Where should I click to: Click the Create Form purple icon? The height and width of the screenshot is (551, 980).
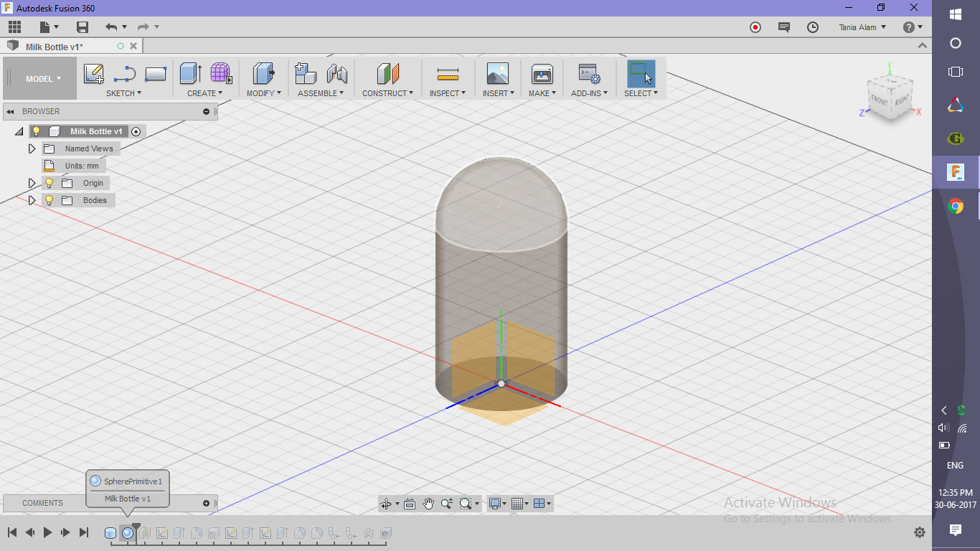pos(220,74)
